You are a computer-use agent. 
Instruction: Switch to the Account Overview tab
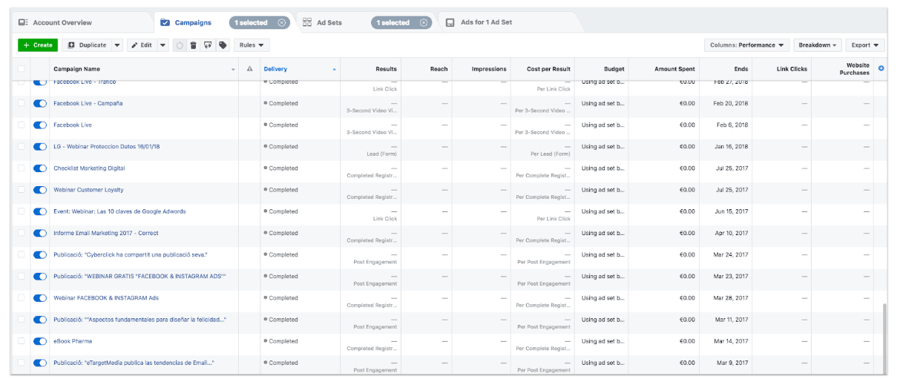tap(62, 22)
